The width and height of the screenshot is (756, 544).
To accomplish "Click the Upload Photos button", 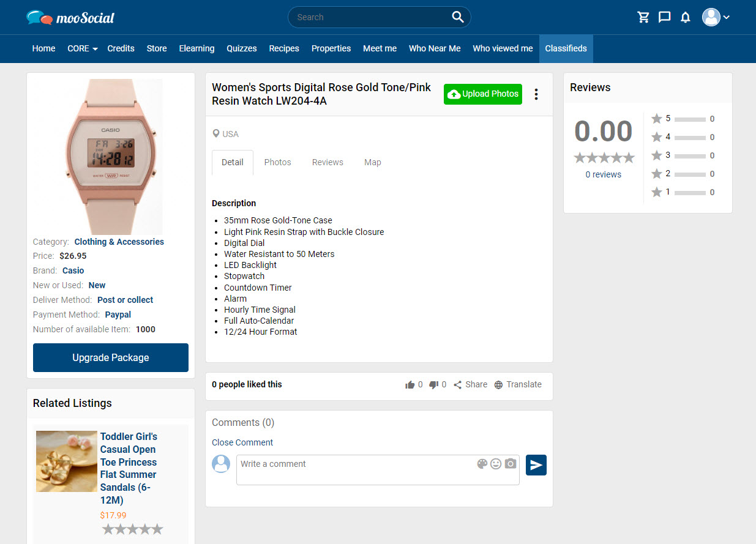I will click(483, 94).
